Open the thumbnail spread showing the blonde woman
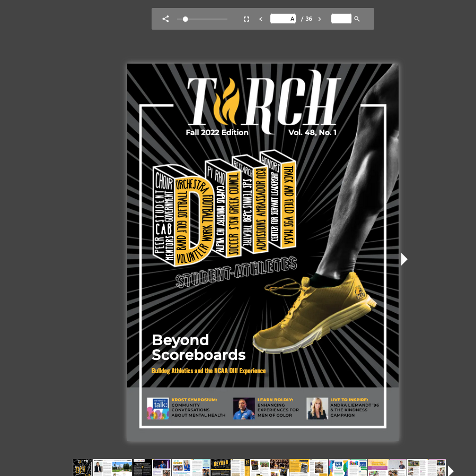The width and height of the screenshot is (476, 476). click(191, 468)
